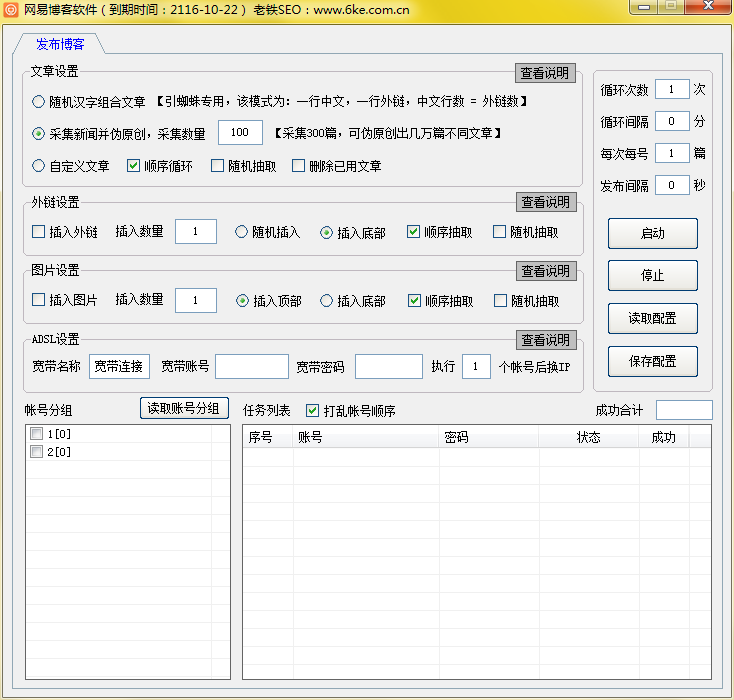The height and width of the screenshot is (700, 734).
Task: Select 自定义文章 radio option
Action: pyautogui.click(x=39, y=166)
